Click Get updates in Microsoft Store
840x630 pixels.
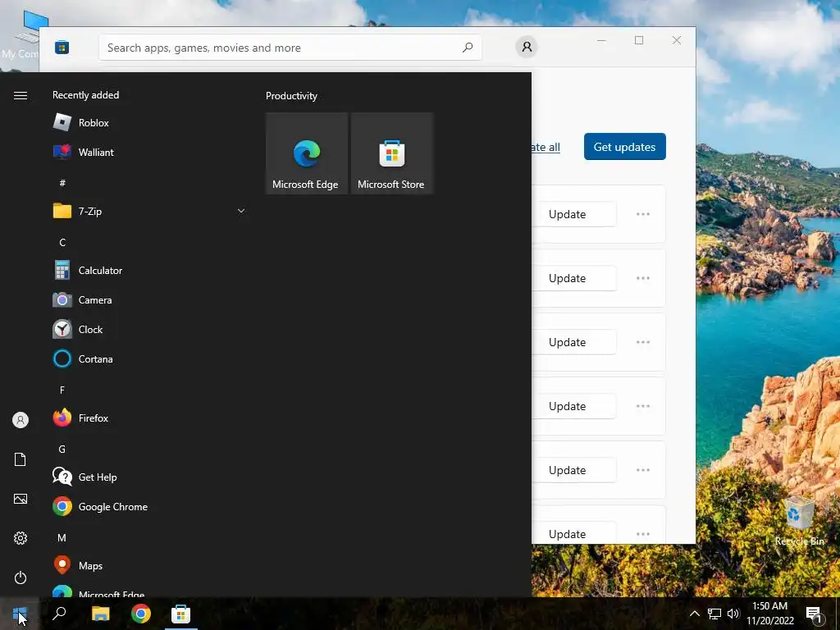(x=624, y=147)
